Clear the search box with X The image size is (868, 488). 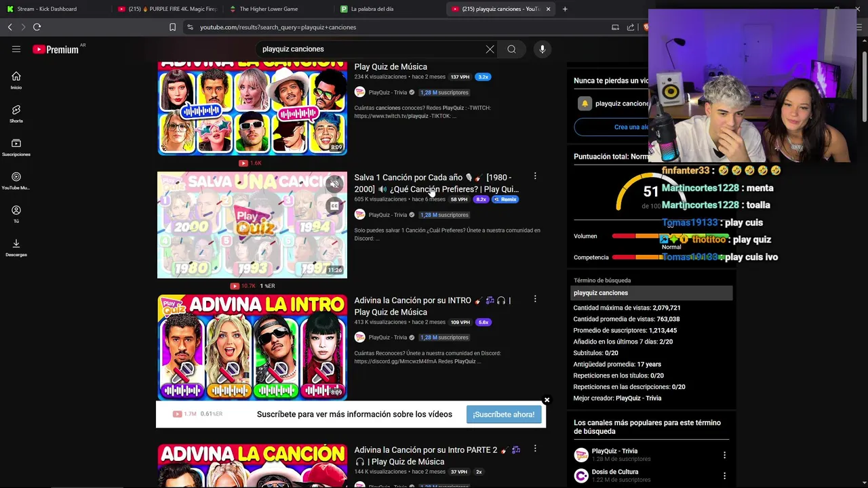pos(490,49)
